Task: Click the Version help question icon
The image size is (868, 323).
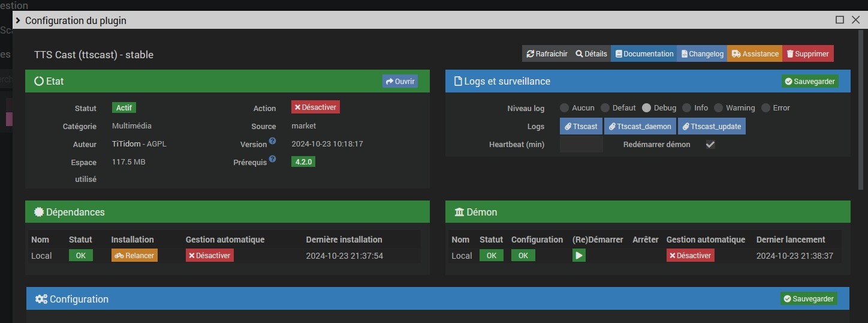Action: tap(272, 141)
